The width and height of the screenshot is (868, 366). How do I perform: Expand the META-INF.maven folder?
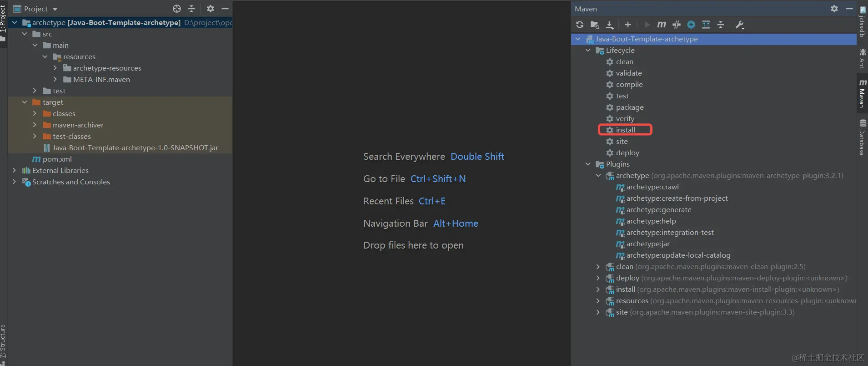[x=55, y=79]
